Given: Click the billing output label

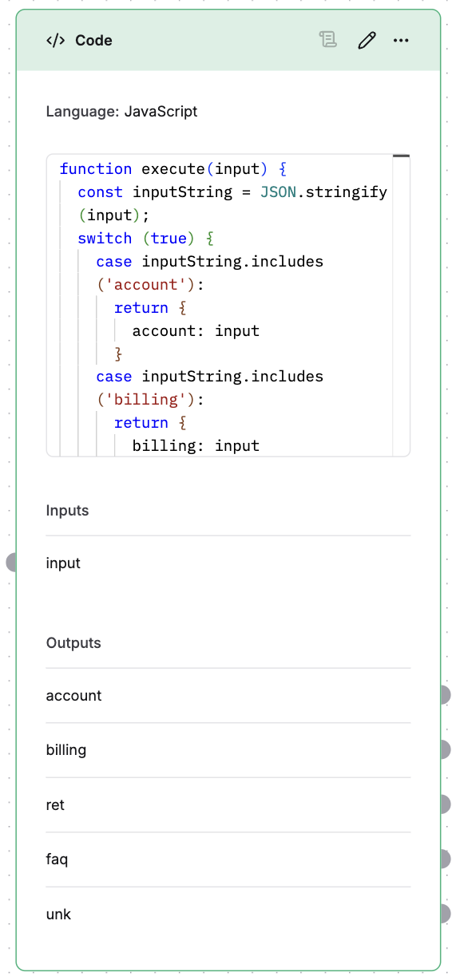Looking at the screenshot, I should click(x=66, y=749).
